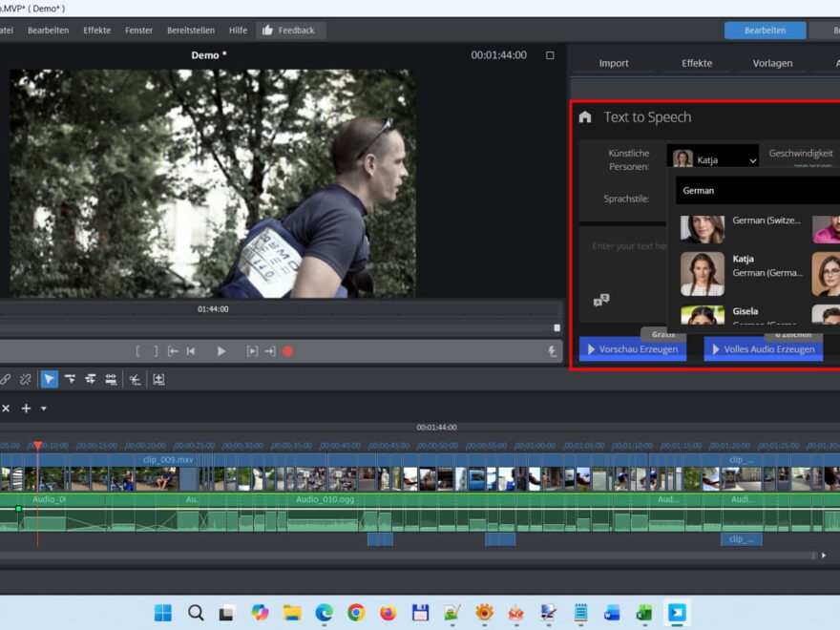Click the record button in the playback controls

(x=288, y=350)
